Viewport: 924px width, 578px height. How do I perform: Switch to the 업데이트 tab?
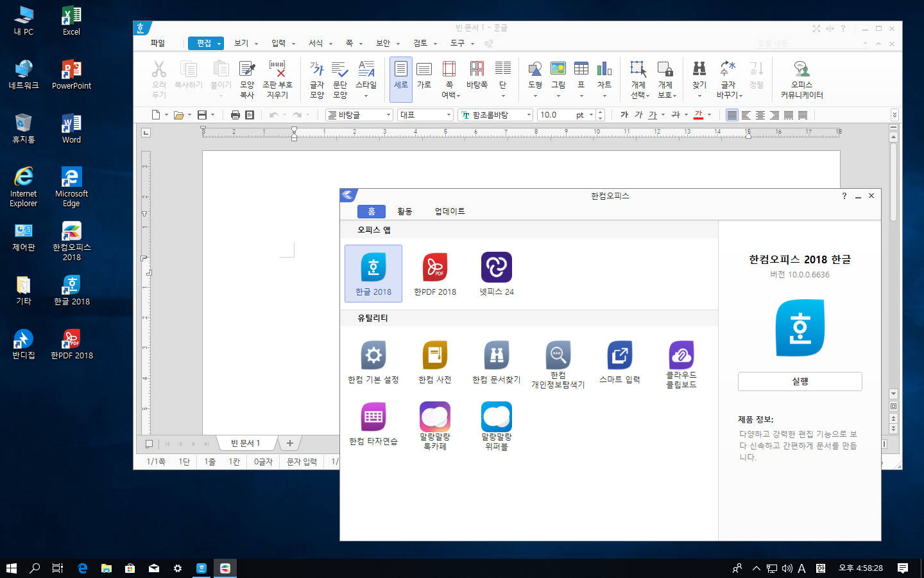[x=450, y=211]
